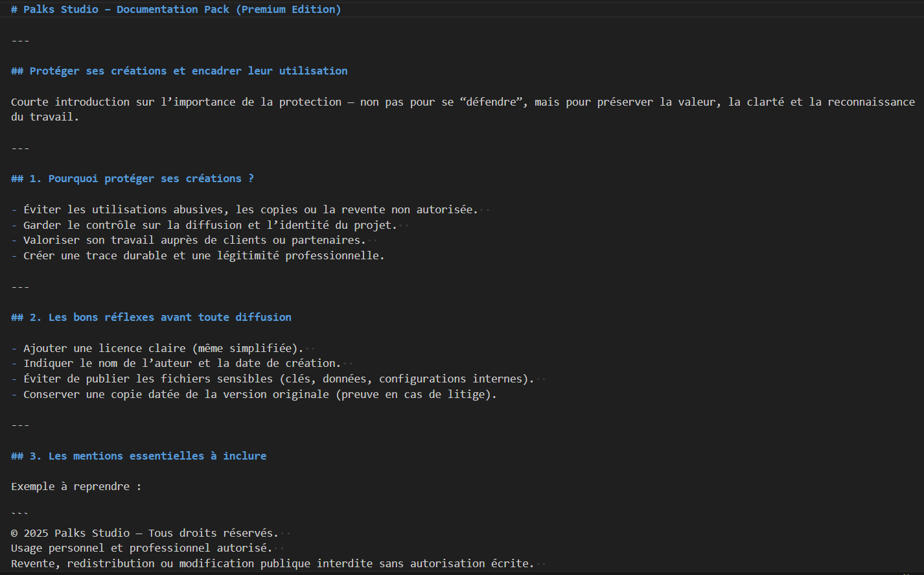Click the '© 2025 Palks Studio' copyright line
This screenshot has height=575, width=924.
(x=144, y=534)
